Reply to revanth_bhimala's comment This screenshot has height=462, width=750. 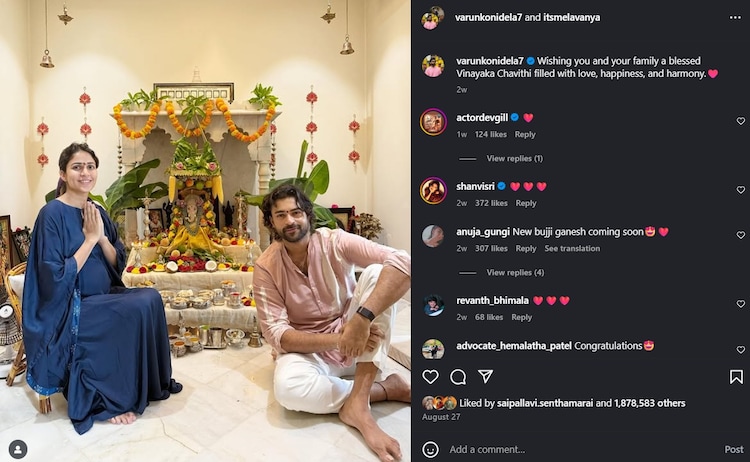[x=521, y=318]
